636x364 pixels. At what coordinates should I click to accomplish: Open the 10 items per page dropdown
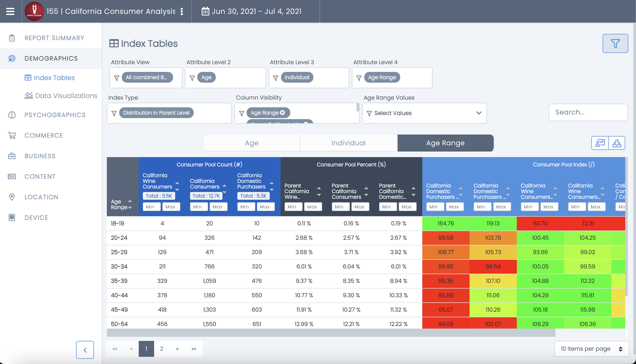591,349
